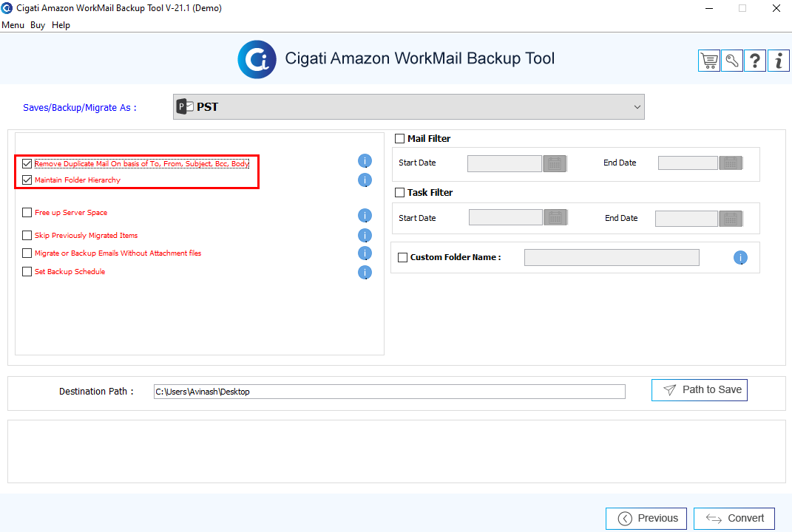Click Task Filter End Date field
The image size is (792, 532).
[686, 219]
